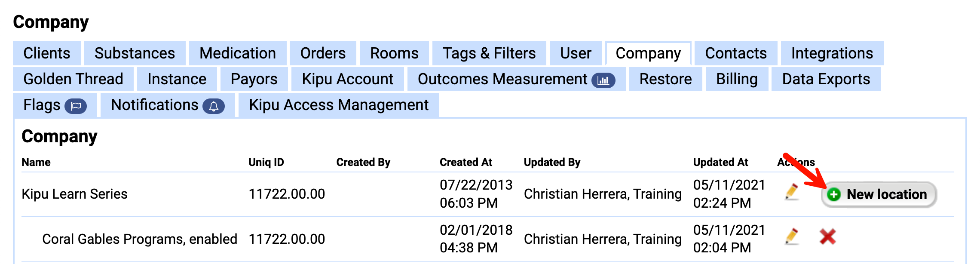
Task: Click the Updated By column header
Action: pos(552,162)
